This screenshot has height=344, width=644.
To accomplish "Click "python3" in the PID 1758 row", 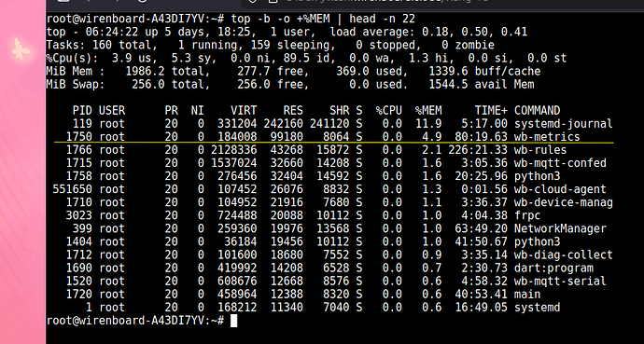I will (x=538, y=176).
